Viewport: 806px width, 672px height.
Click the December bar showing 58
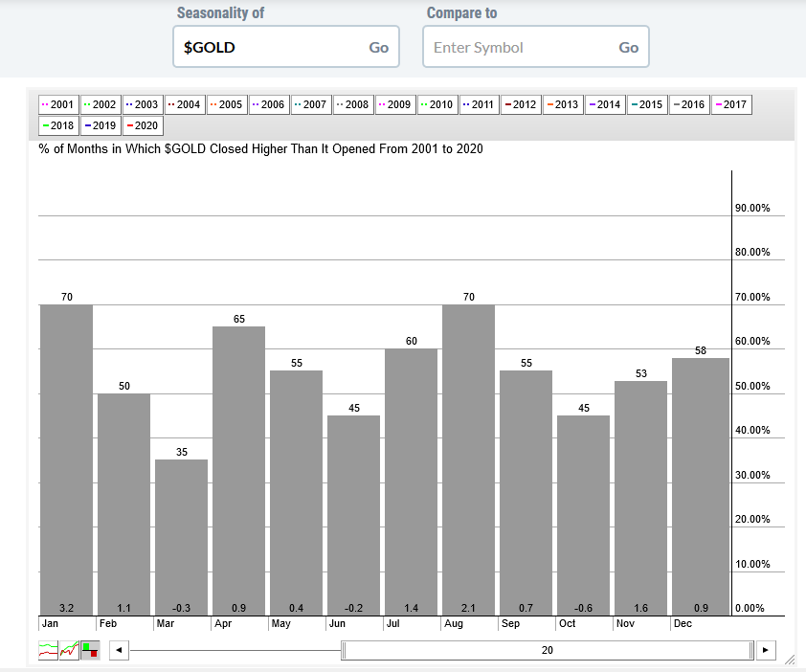point(701,487)
